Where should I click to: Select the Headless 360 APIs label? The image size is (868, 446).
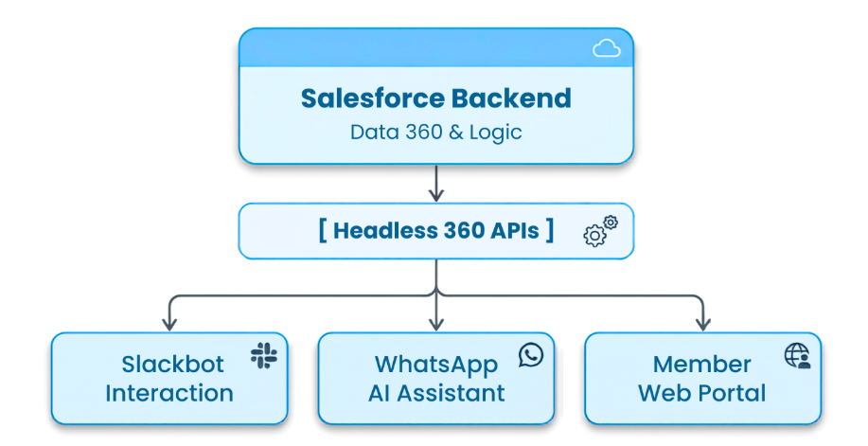(436, 230)
